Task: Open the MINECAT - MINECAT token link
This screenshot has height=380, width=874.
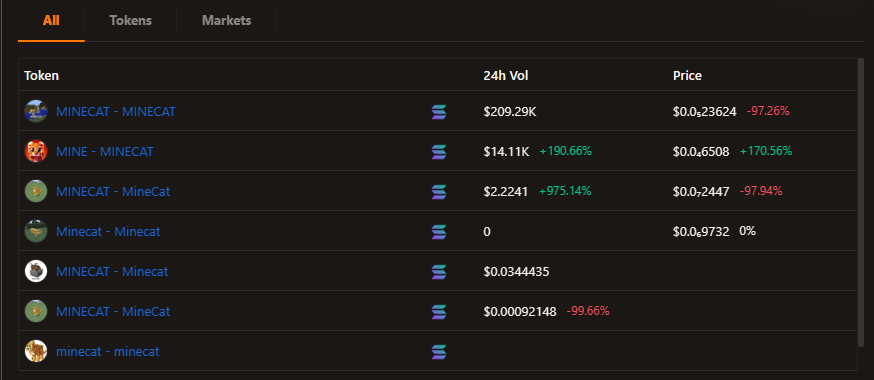Action: coord(115,111)
